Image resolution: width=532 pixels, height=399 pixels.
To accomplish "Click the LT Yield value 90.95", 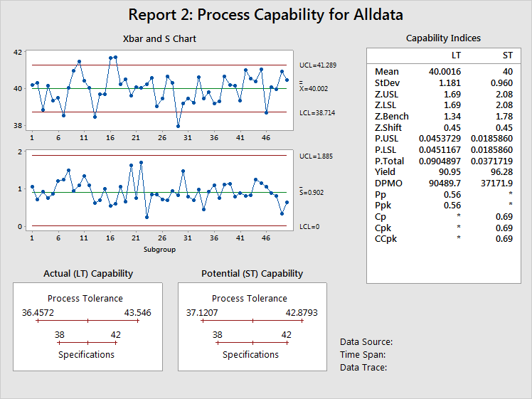I will pyautogui.click(x=450, y=172).
